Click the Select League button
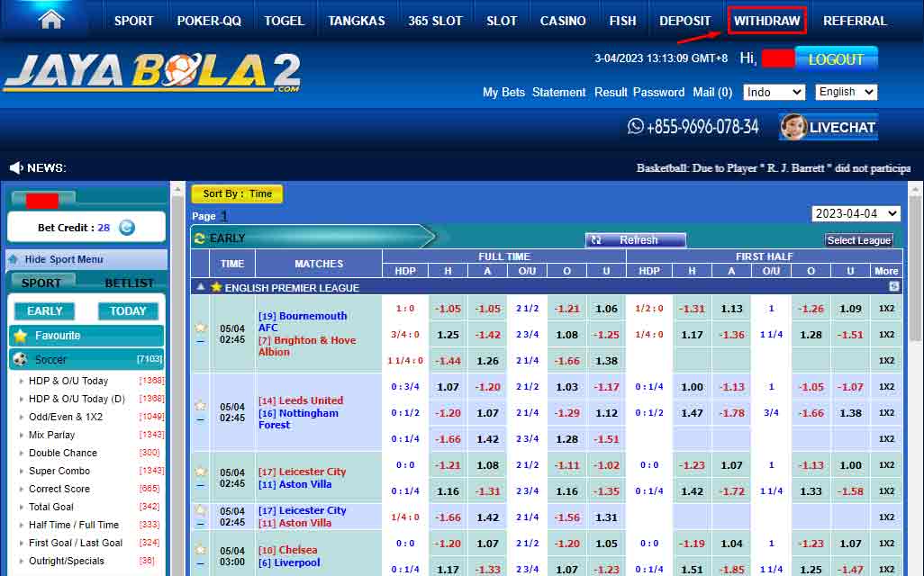 tap(858, 240)
